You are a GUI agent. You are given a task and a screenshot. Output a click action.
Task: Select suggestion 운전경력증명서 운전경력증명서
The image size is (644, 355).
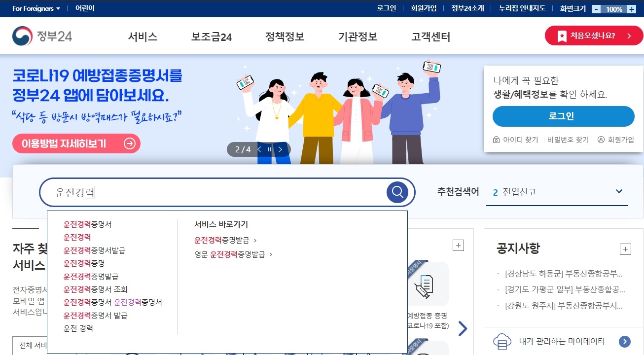pyautogui.click(x=113, y=302)
